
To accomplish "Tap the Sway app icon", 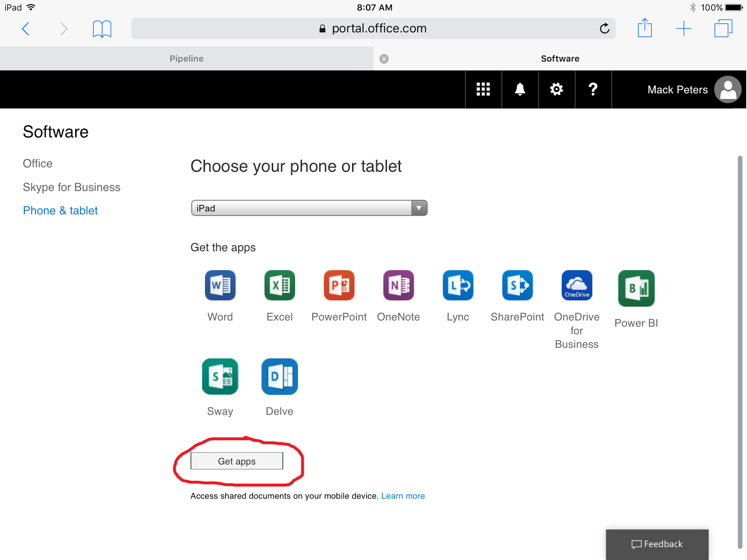I will click(x=220, y=377).
